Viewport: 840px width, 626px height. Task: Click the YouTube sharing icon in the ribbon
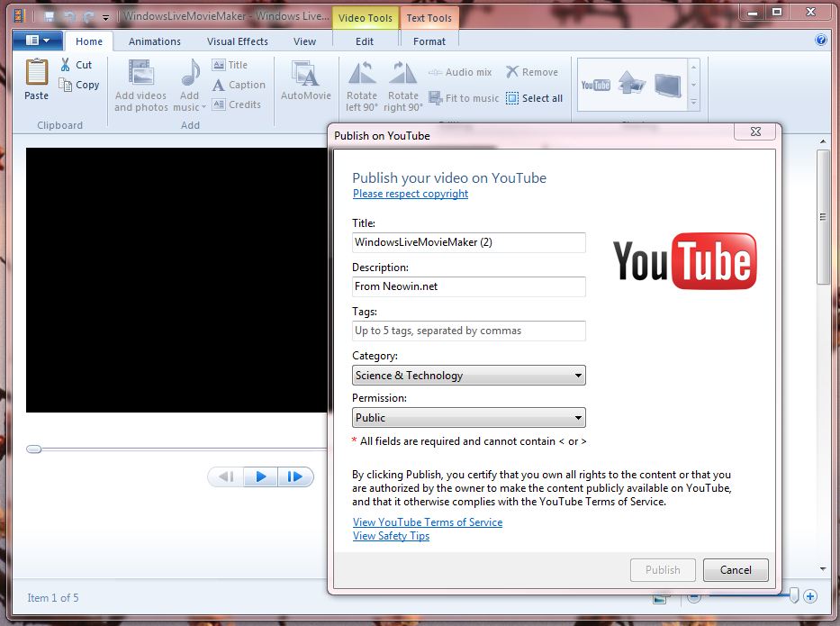596,85
